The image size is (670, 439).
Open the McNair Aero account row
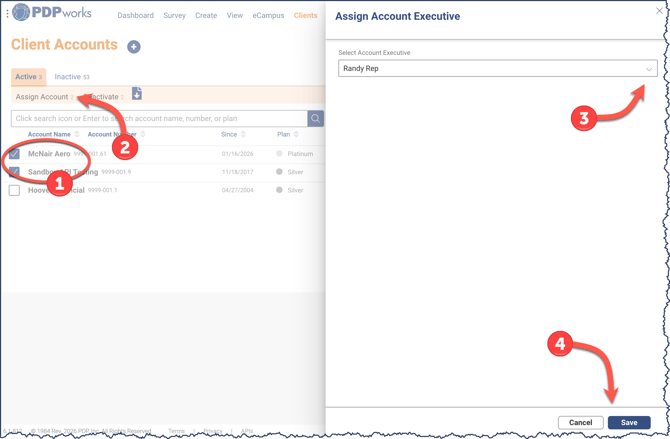(49, 153)
